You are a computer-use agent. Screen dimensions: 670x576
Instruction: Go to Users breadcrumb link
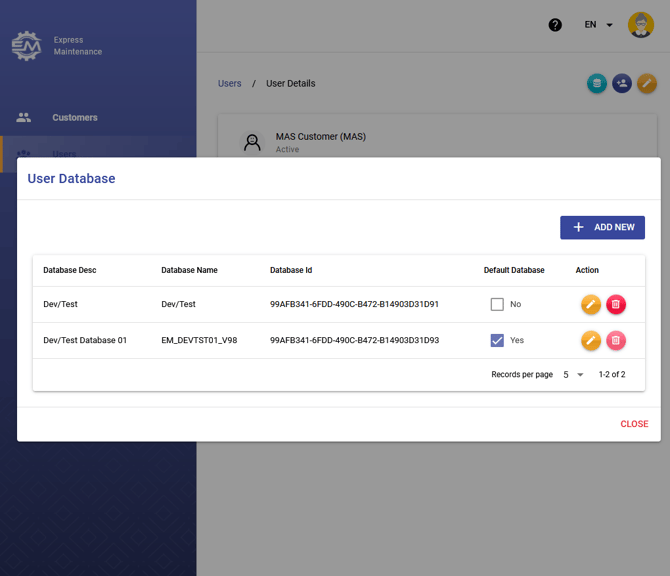[x=230, y=84]
